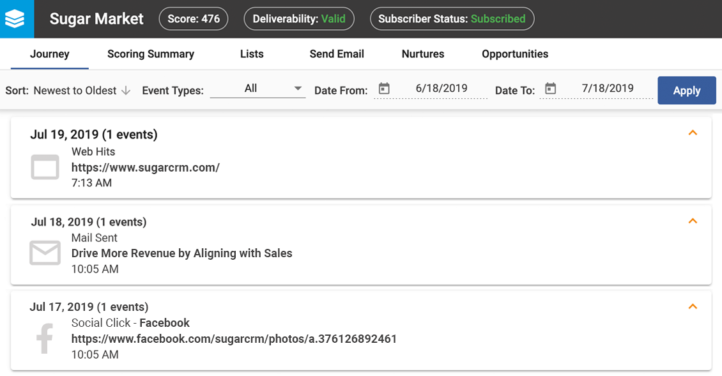
Task: Open the Date From calendar icon
Action: tap(384, 88)
